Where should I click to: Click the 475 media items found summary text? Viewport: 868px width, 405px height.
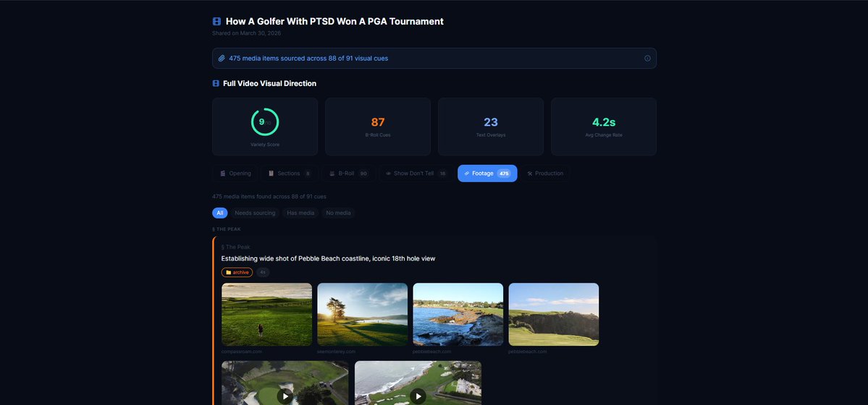[x=269, y=197]
